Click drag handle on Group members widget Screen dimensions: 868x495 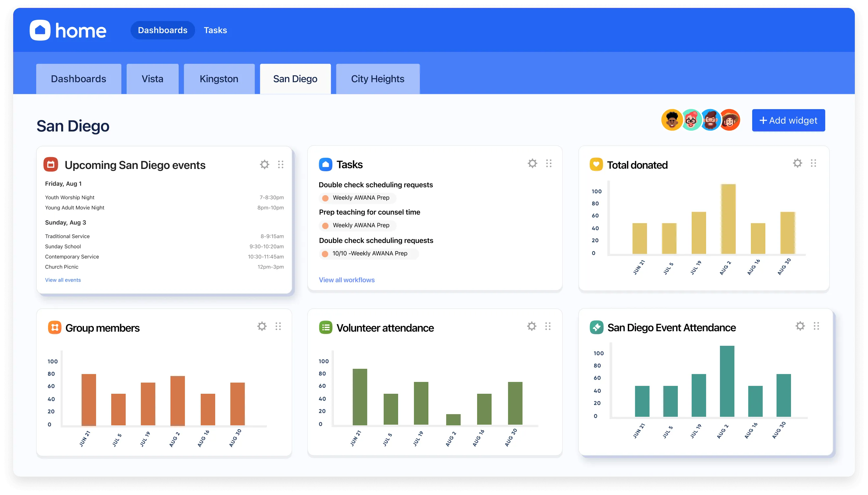(278, 326)
